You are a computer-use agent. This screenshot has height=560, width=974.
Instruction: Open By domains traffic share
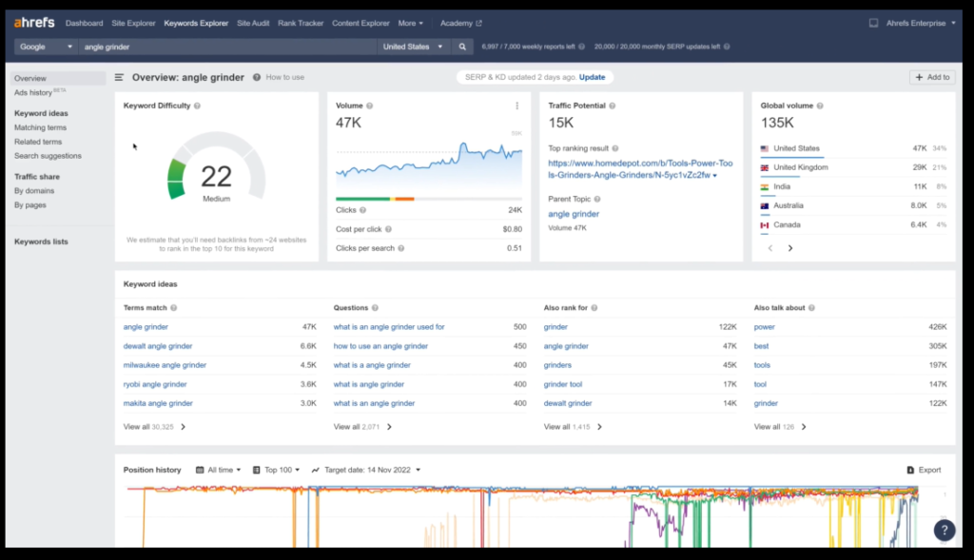[x=34, y=191]
